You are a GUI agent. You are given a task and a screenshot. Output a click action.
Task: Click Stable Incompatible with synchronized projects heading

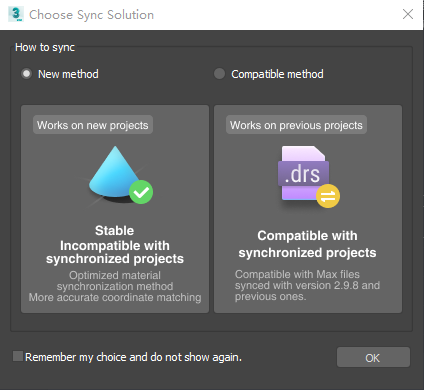[x=115, y=245]
